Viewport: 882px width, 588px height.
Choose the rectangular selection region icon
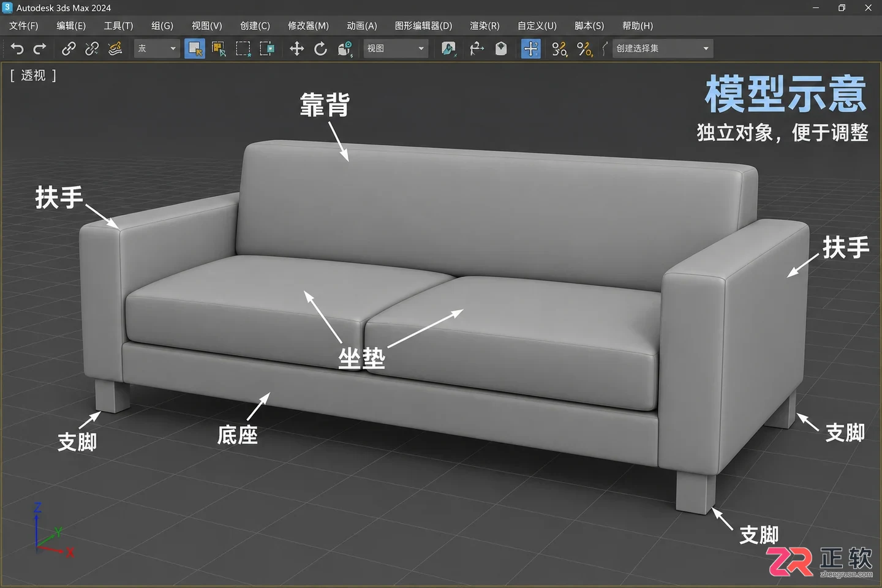coord(243,49)
